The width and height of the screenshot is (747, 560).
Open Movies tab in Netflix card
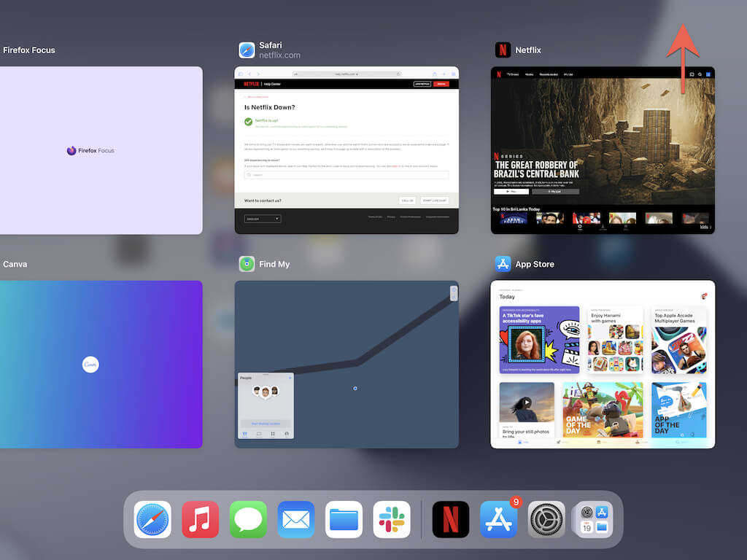530,74
